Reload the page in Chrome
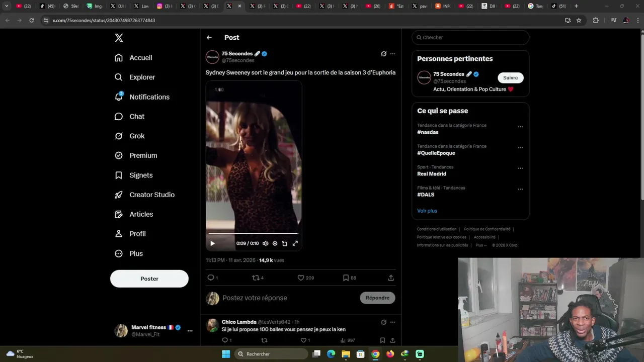The width and height of the screenshot is (644, 362). 31,20
